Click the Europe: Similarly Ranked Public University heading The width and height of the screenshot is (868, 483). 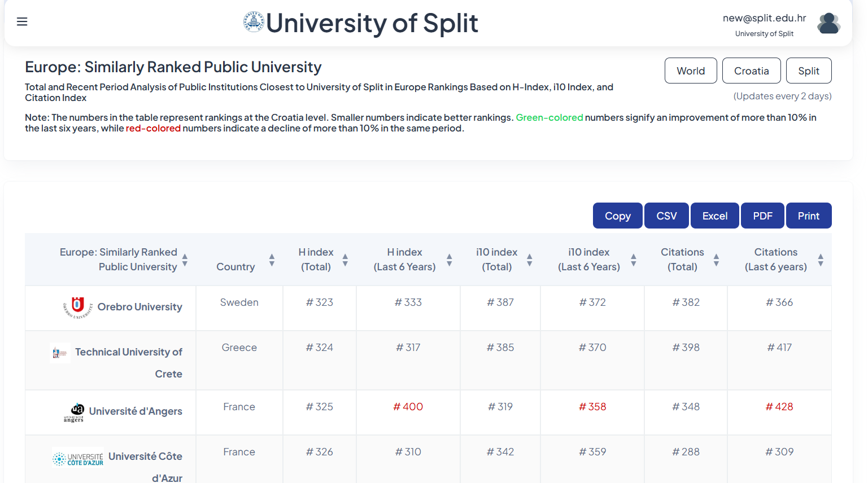click(173, 67)
